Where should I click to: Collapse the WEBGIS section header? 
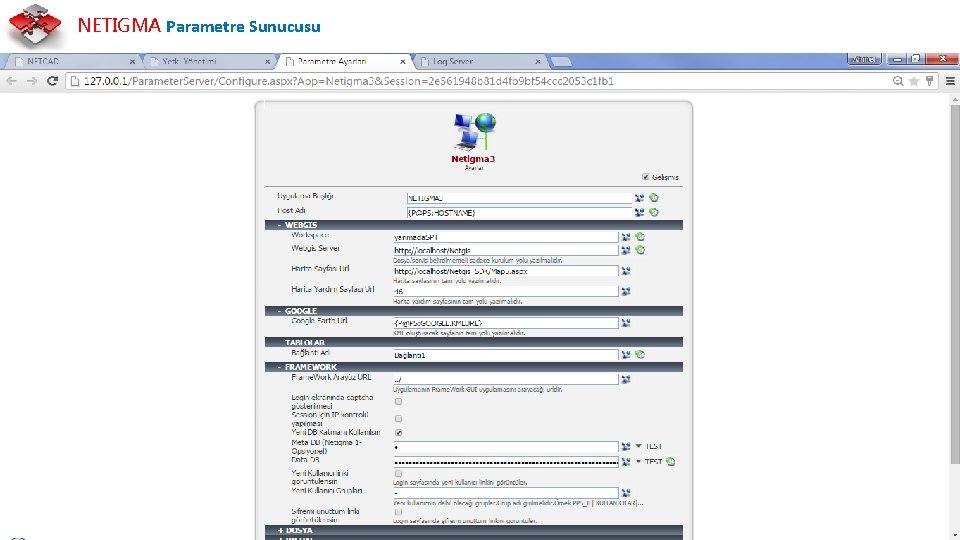[474, 225]
